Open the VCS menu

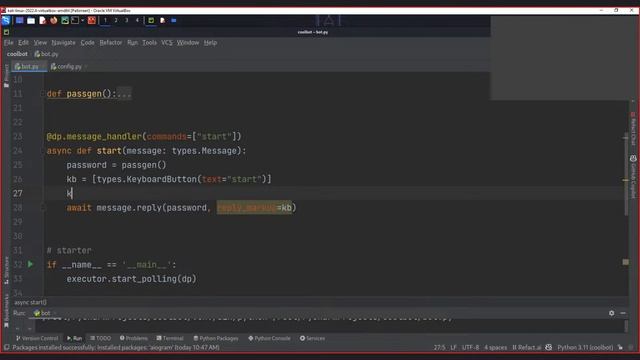167,42
